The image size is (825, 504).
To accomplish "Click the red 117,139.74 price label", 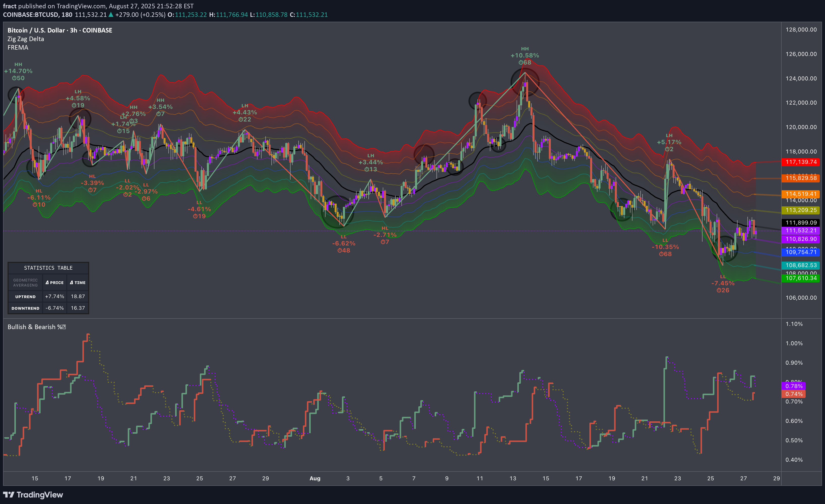I will [x=801, y=162].
